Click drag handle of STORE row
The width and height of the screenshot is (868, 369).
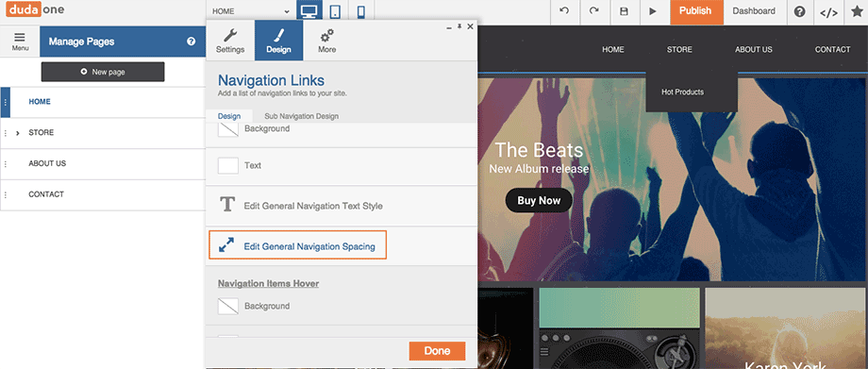(6, 133)
